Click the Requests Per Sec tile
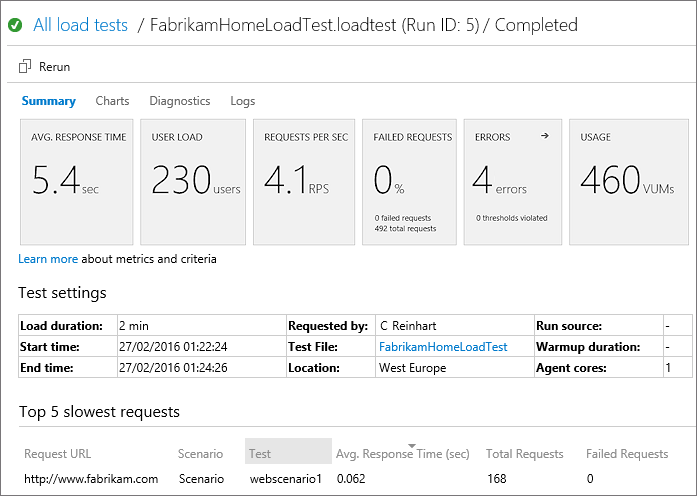Image resolution: width=697 pixels, height=496 pixels. pyautogui.click(x=306, y=181)
